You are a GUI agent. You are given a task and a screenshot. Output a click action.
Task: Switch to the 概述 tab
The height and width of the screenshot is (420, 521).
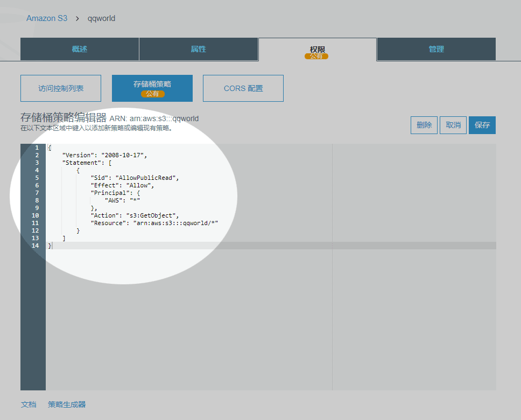click(x=80, y=49)
